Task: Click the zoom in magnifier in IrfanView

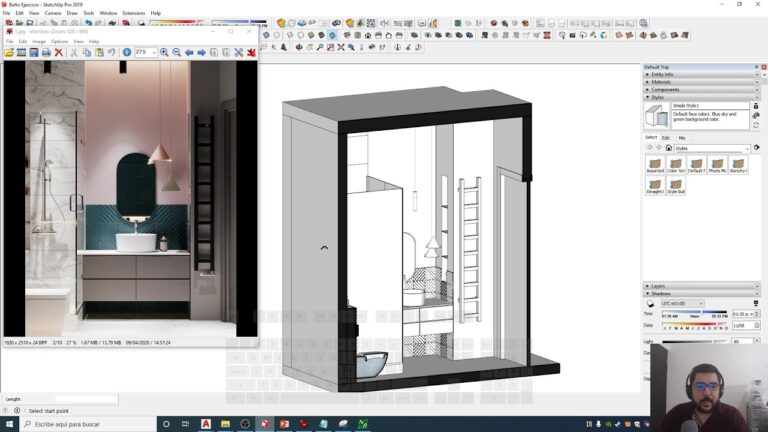Action: click(x=164, y=52)
